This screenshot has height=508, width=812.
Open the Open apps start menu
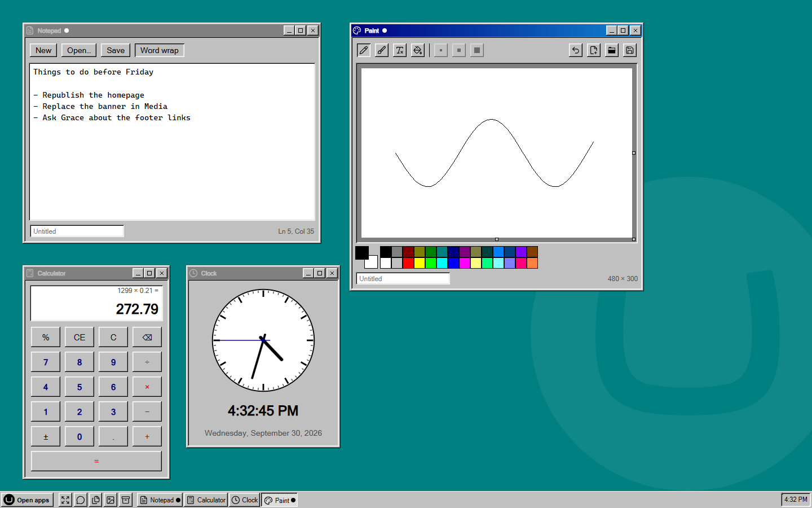pos(27,500)
